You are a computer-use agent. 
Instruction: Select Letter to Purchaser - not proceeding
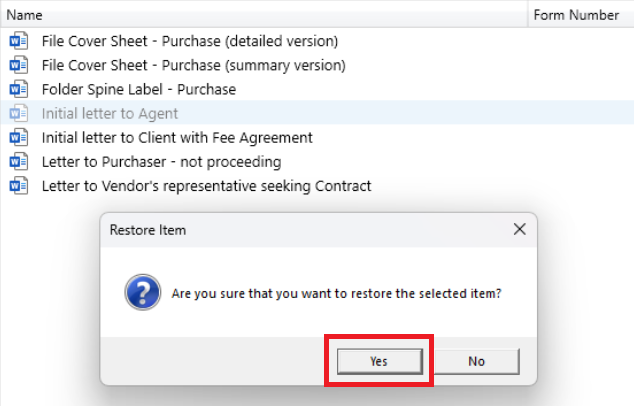(161, 161)
